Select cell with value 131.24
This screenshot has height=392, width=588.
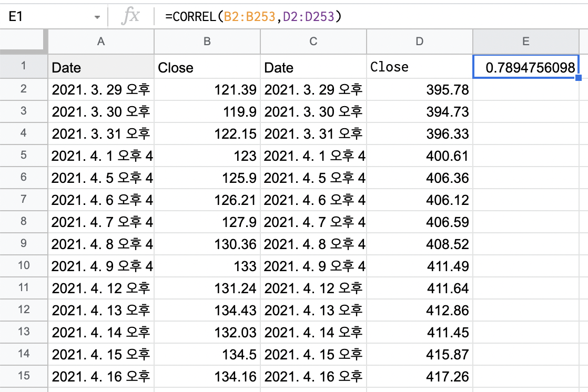207,288
